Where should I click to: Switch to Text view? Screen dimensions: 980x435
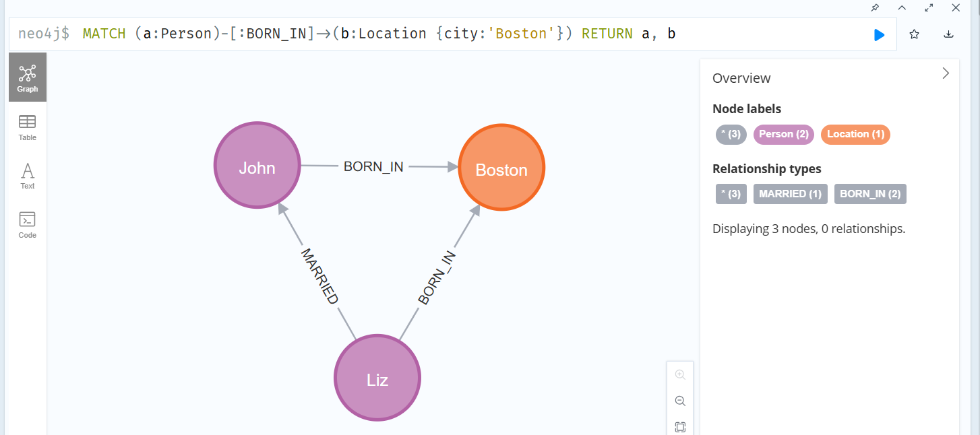(x=28, y=176)
